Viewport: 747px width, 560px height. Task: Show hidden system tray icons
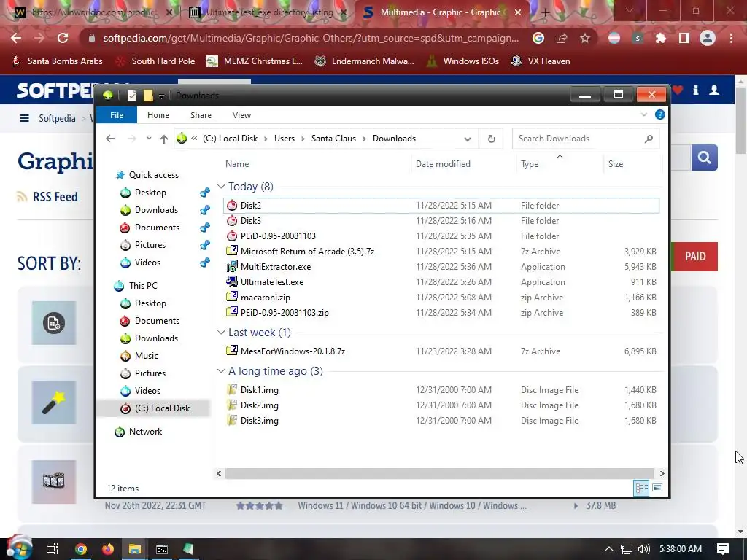608,549
